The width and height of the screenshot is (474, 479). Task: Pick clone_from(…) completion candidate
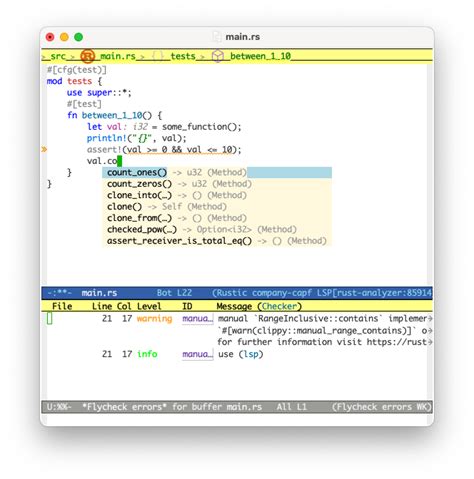pyautogui.click(x=217, y=218)
